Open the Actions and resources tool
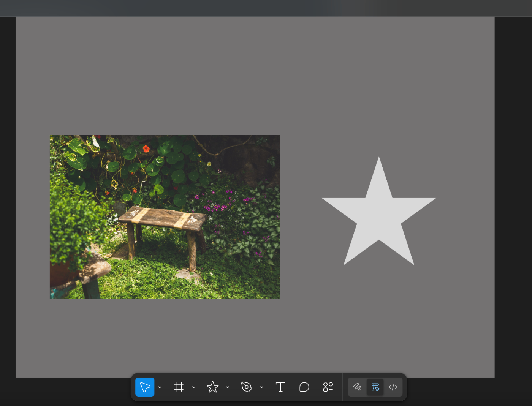The width and height of the screenshot is (532, 406). point(328,387)
